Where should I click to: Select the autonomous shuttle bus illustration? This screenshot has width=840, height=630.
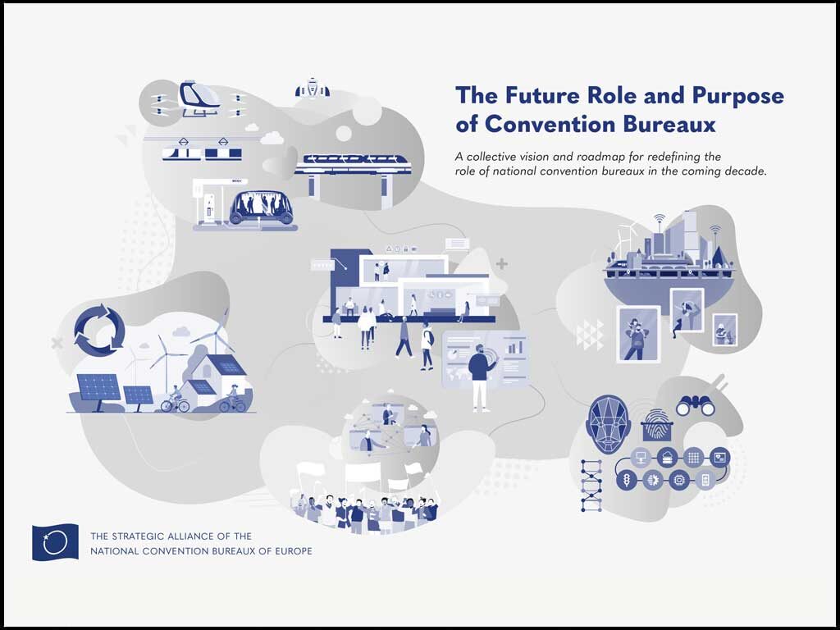[x=261, y=208]
